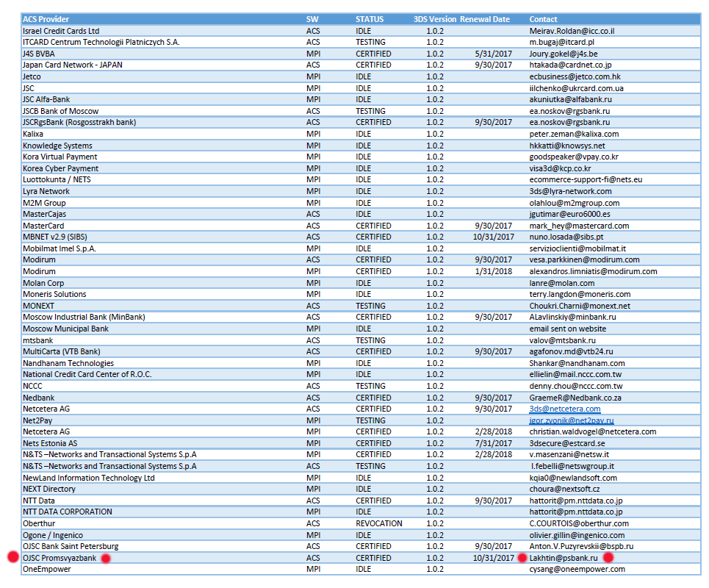
Task: Select the NCCC provider cell
Action: (32, 386)
